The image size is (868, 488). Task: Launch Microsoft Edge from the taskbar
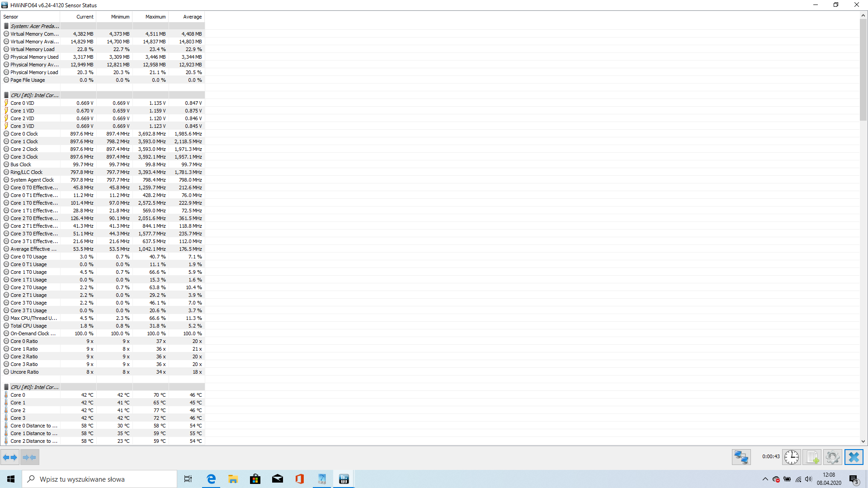click(211, 479)
